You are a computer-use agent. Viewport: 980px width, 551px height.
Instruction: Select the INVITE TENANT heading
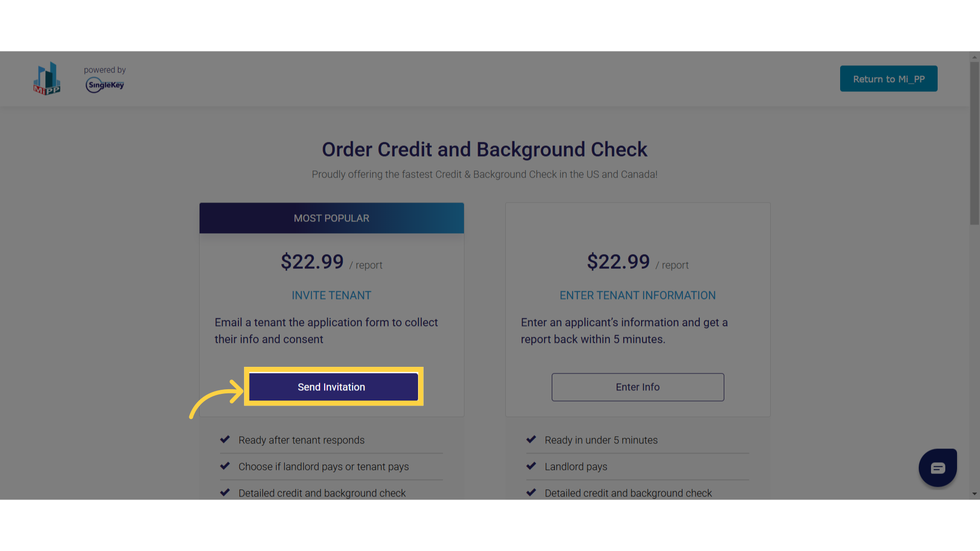pyautogui.click(x=331, y=295)
